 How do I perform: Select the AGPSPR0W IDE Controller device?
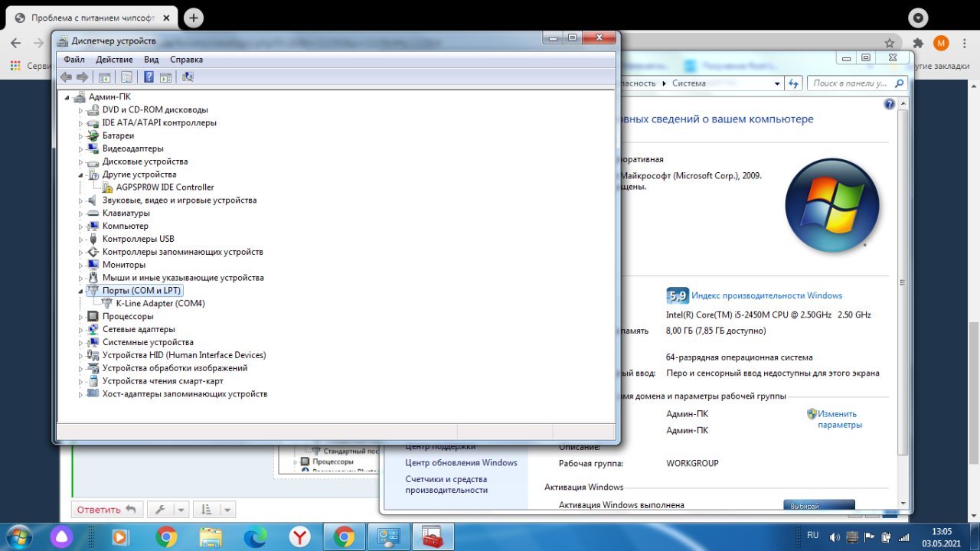[165, 187]
